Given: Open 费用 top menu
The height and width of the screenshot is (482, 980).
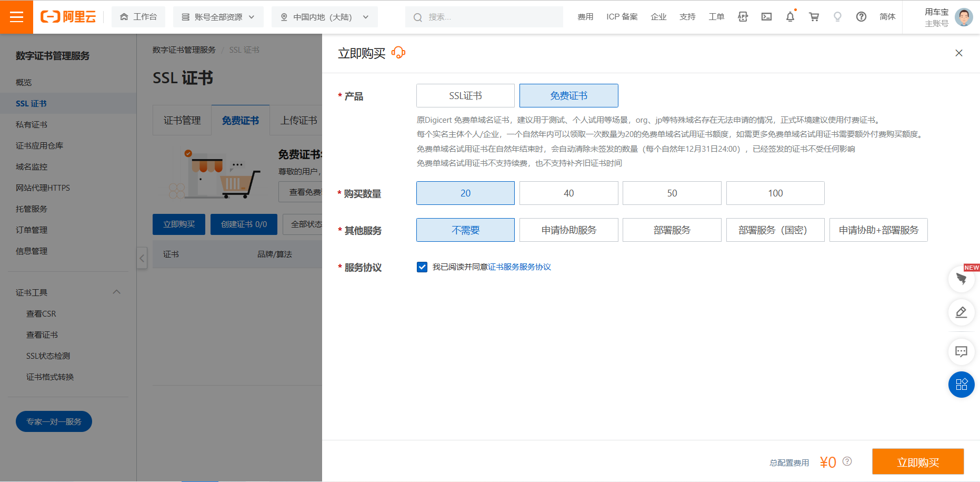Looking at the screenshot, I should click(585, 17).
